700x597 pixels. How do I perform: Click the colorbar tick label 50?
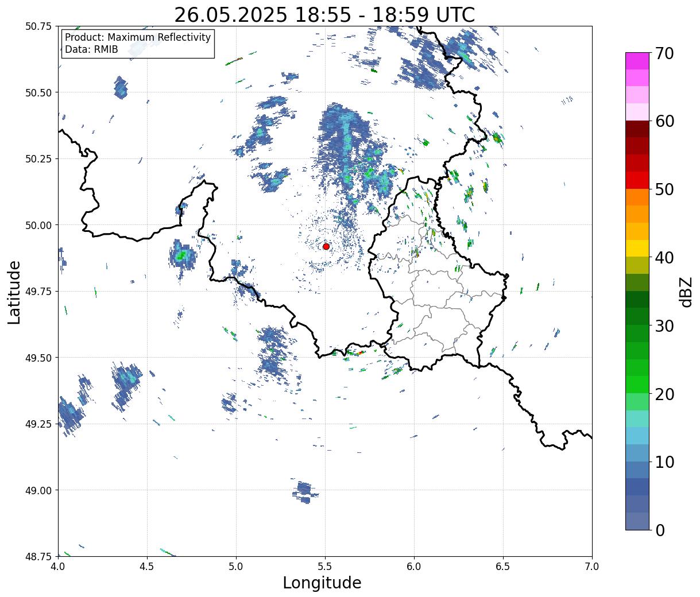664,189
